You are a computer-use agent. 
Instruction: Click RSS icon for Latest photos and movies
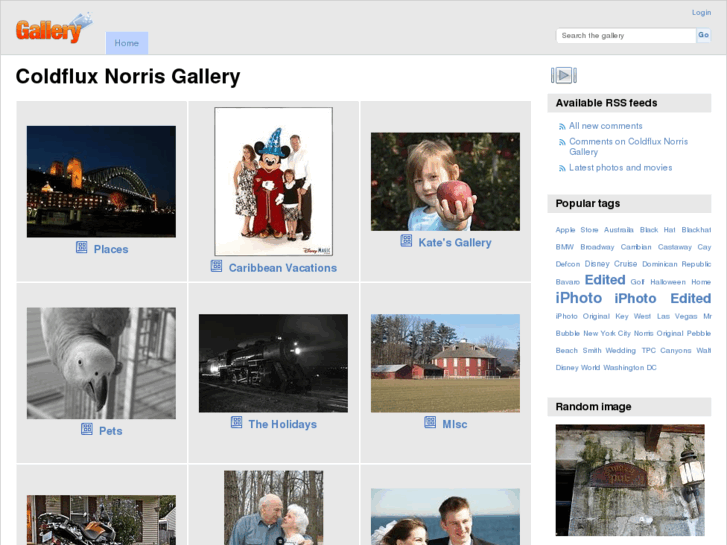click(562, 168)
